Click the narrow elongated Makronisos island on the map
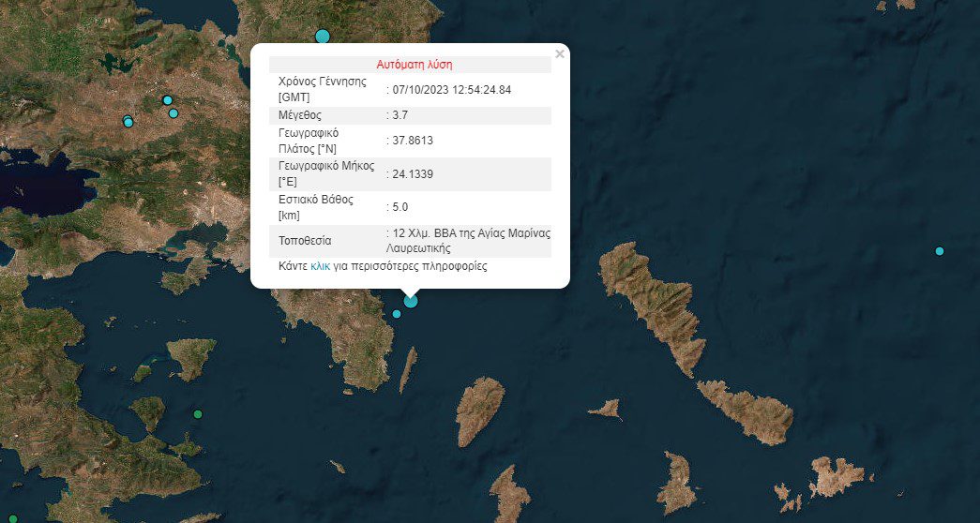 click(x=407, y=370)
